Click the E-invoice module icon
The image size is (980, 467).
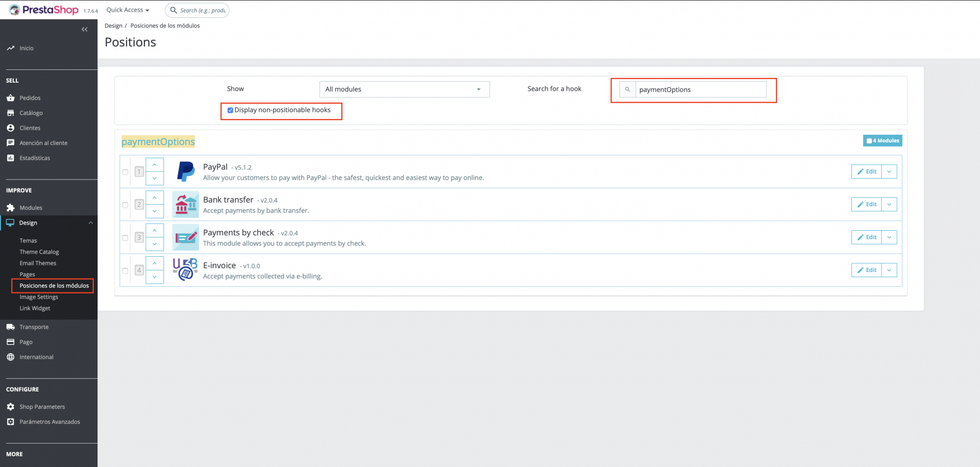pos(185,270)
